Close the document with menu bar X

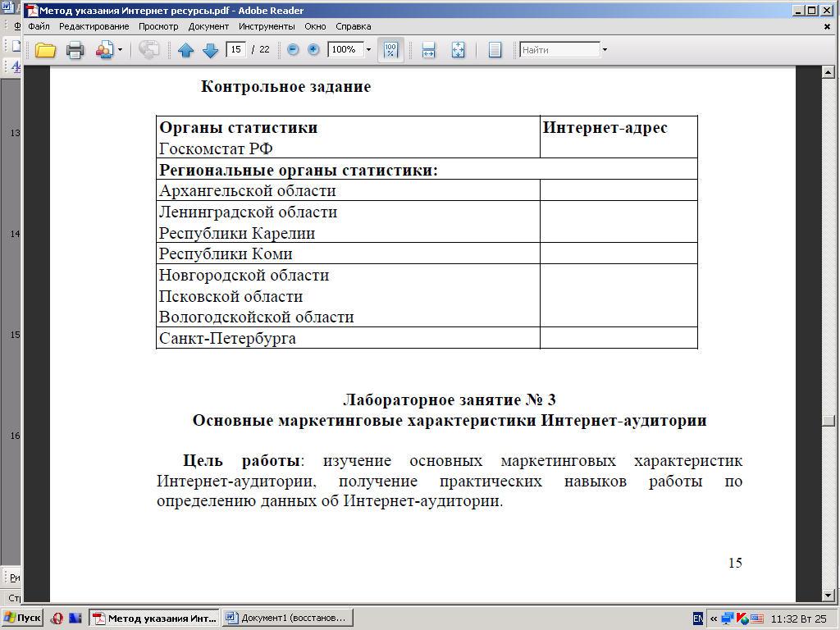click(x=827, y=26)
